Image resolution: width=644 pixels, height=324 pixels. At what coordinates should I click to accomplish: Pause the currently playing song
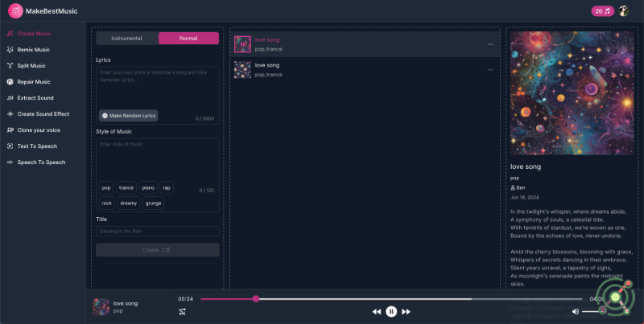pos(391,311)
